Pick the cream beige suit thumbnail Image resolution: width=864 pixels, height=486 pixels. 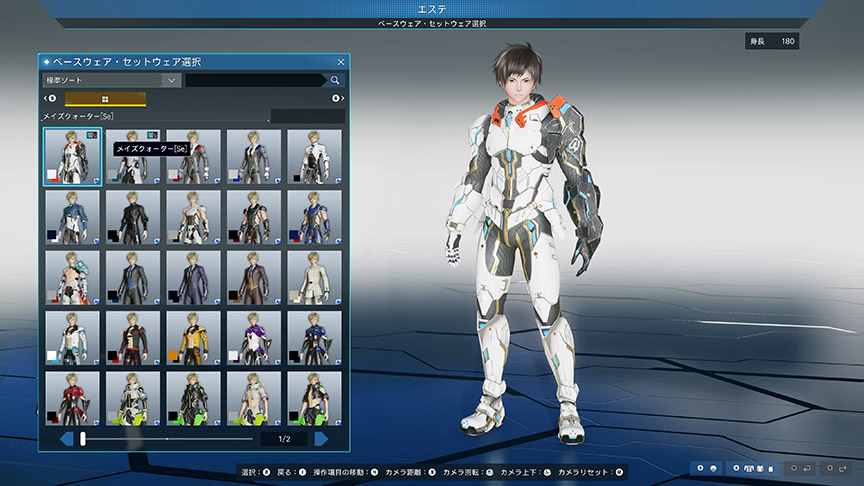point(315,278)
